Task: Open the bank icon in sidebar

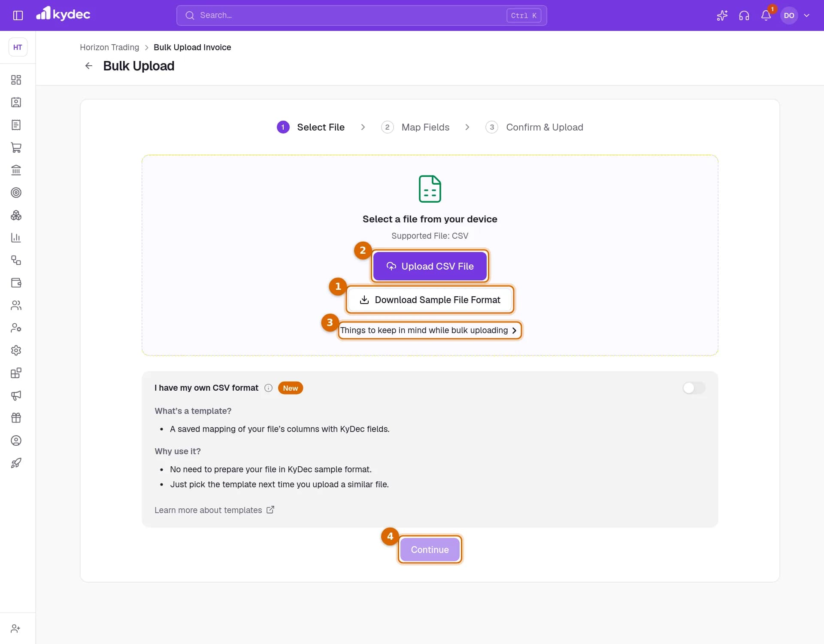Action: click(x=16, y=170)
